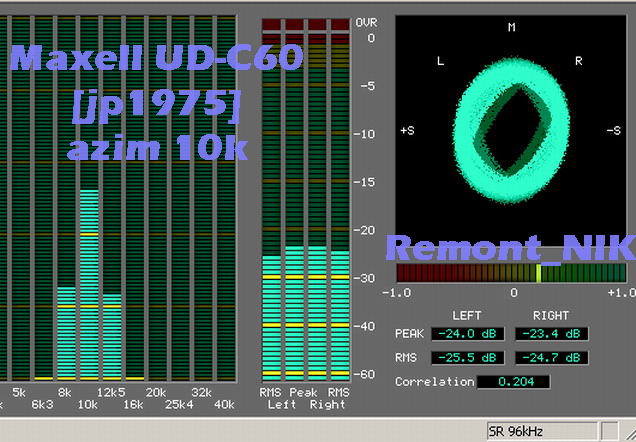Viewport: 636px width, 442px height.
Task: Click the 5k frequency label
Action: tap(20, 393)
